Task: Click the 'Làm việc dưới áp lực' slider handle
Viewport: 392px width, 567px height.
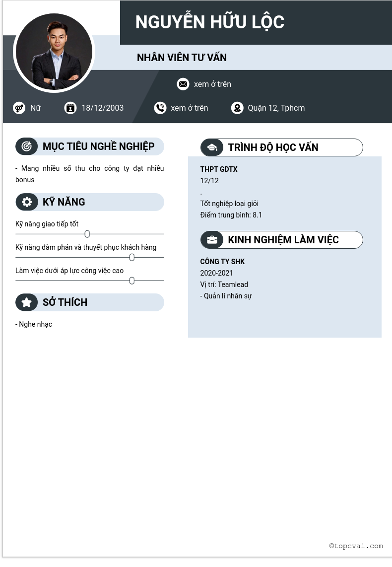Action: tap(132, 281)
